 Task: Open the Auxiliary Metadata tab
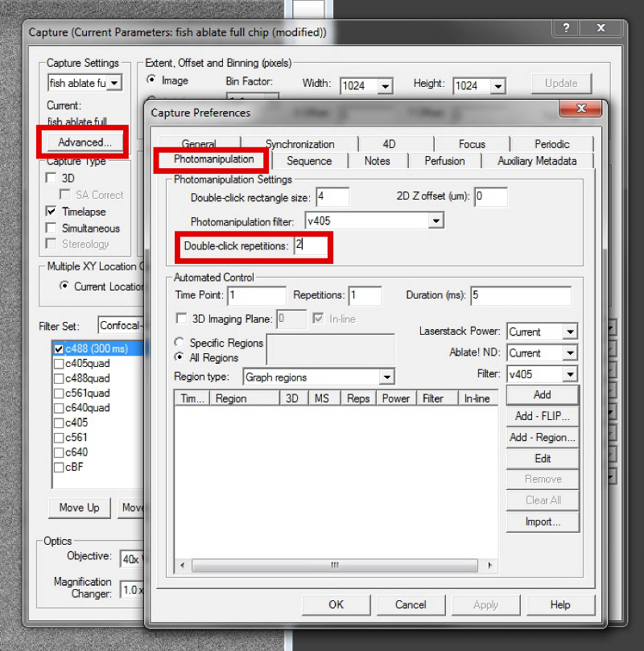point(537,161)
